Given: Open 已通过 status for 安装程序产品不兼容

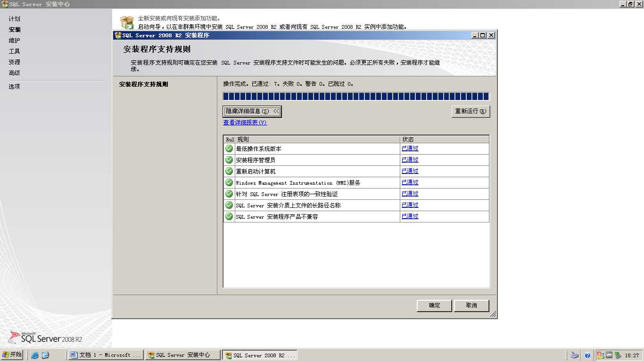Looking at the screenshot, I should (410, 216).
